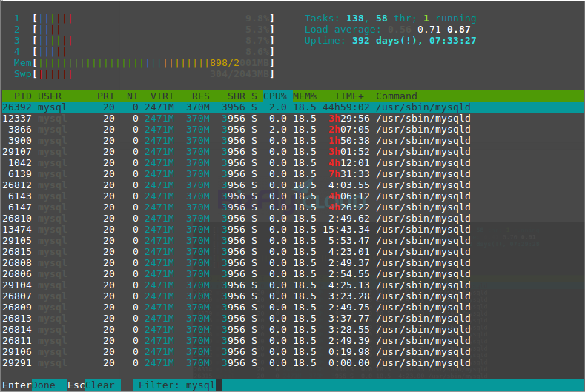Click TIME+ value 44h59:02
The width and height of the screenshot is (585, 392).
tap(346, 107)
